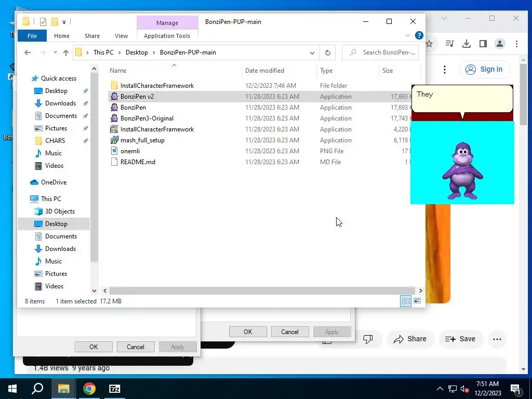Click the Bonzi purple gorilla character
The height and width of the screenshot is (399, 532).
click(462, 170)
